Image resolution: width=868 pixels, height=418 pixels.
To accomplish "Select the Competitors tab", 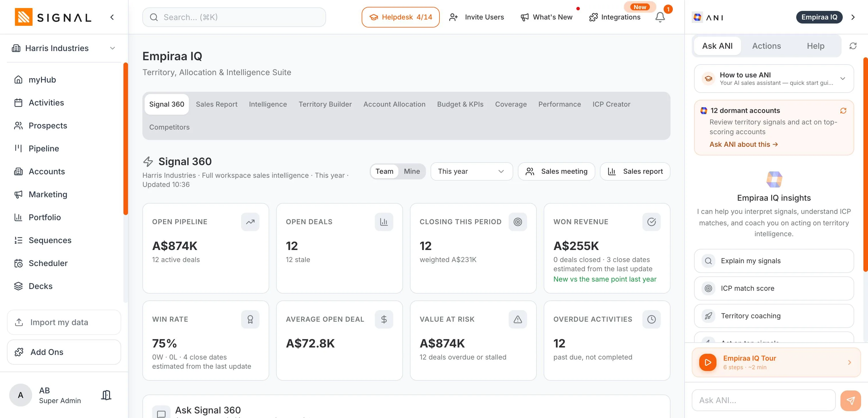I will click(x=169, y=127).
